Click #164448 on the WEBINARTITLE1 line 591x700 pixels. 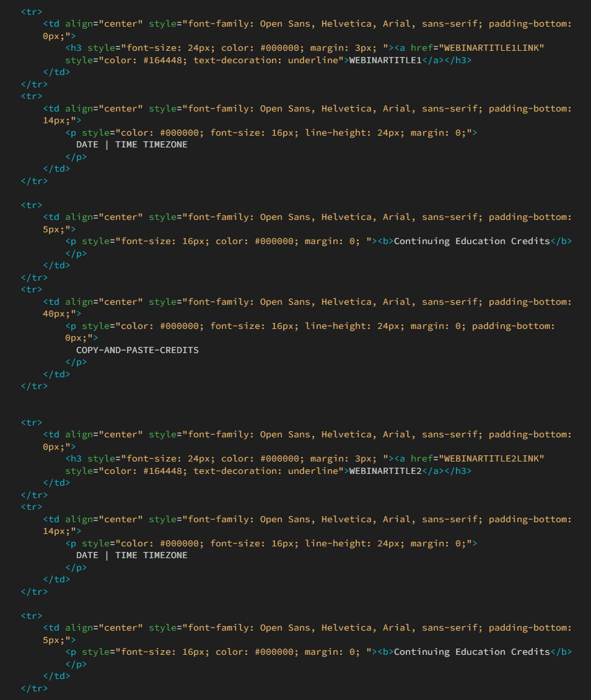pos(162,60)
